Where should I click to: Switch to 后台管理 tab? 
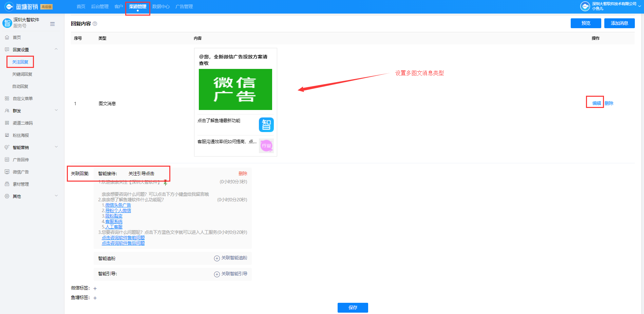coord(100,6)
